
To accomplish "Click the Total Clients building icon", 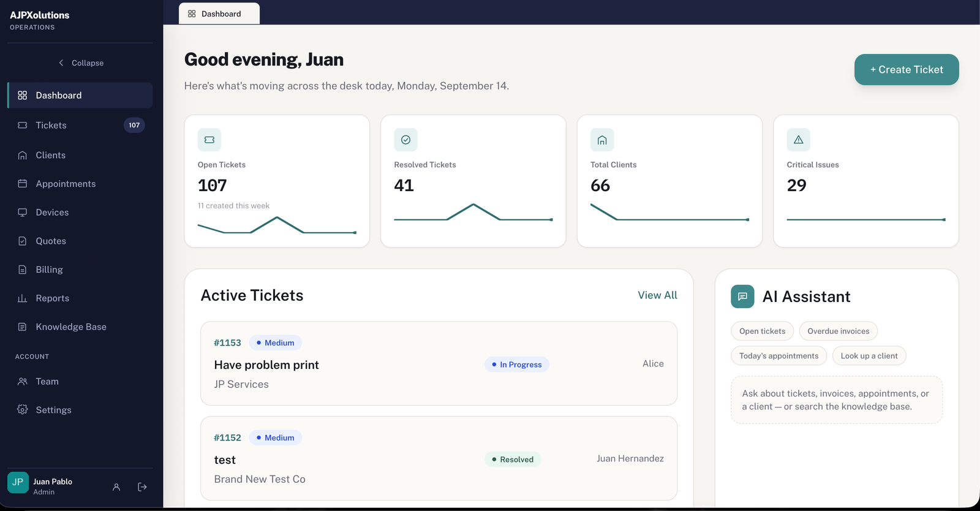I will [x=602, y=140].
